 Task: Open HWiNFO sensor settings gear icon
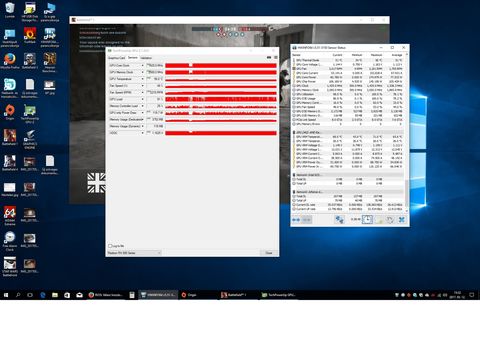pyautogui.click(x=390, y=219)
